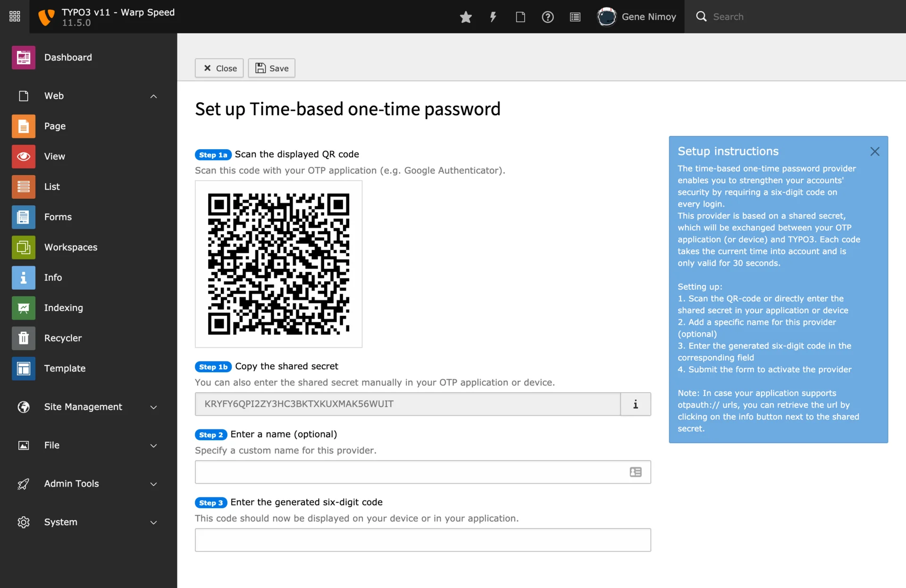Screen dimensions: 906x588
Task: Open the Indexing module
Action: click(63, 308)
